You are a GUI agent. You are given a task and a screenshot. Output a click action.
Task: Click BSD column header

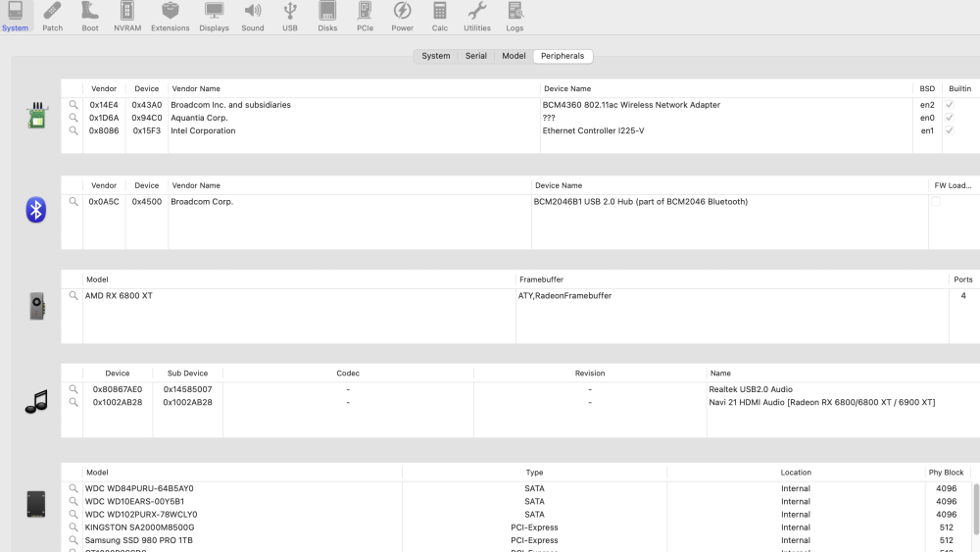(x=927, y=89)
